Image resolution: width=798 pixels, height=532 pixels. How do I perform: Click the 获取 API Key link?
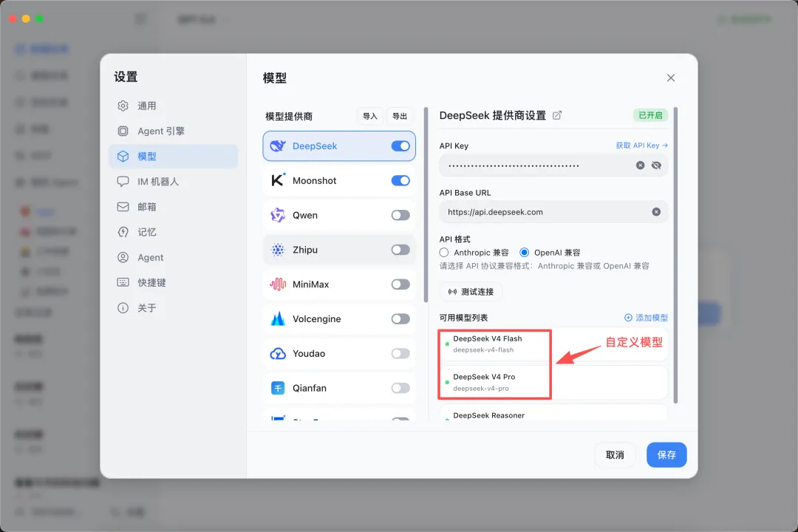(642, 146)
